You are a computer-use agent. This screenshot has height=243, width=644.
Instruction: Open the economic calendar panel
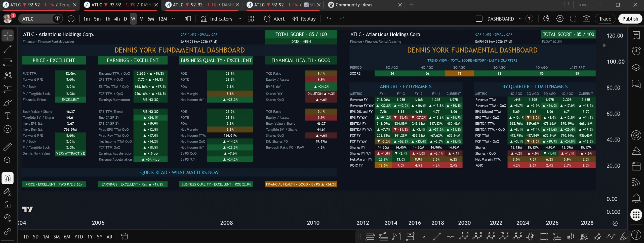[636, 166]
